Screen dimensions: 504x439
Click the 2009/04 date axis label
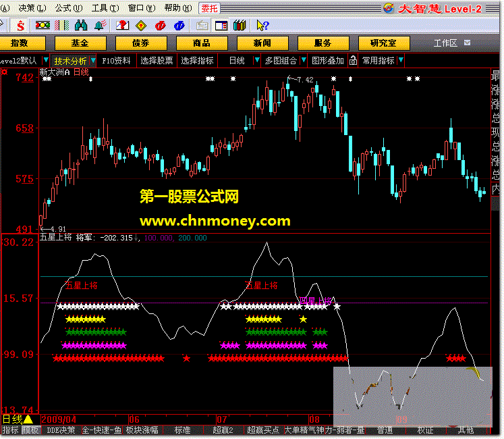(59, 419)
